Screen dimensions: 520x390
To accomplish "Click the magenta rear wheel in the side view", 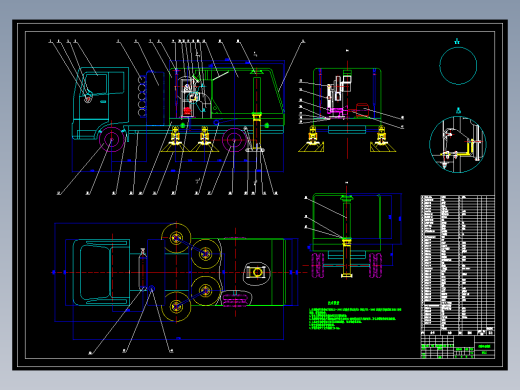I will pos(234,140).
